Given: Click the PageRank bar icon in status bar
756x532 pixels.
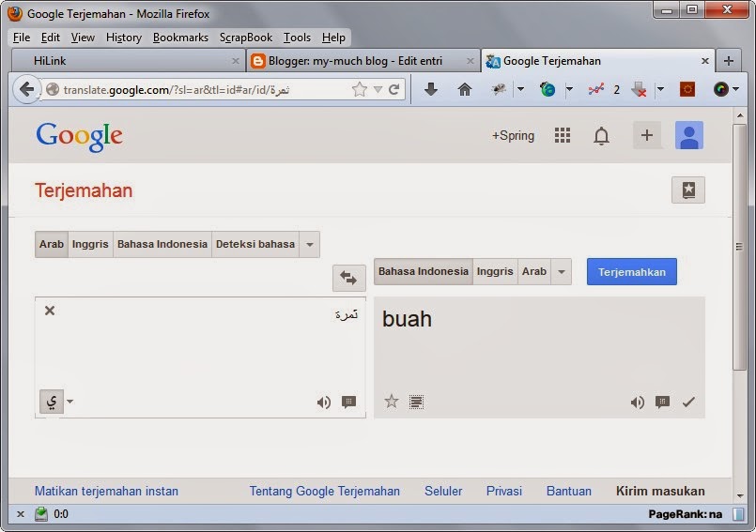Looking at the screenshot, I should pos(738,514).
